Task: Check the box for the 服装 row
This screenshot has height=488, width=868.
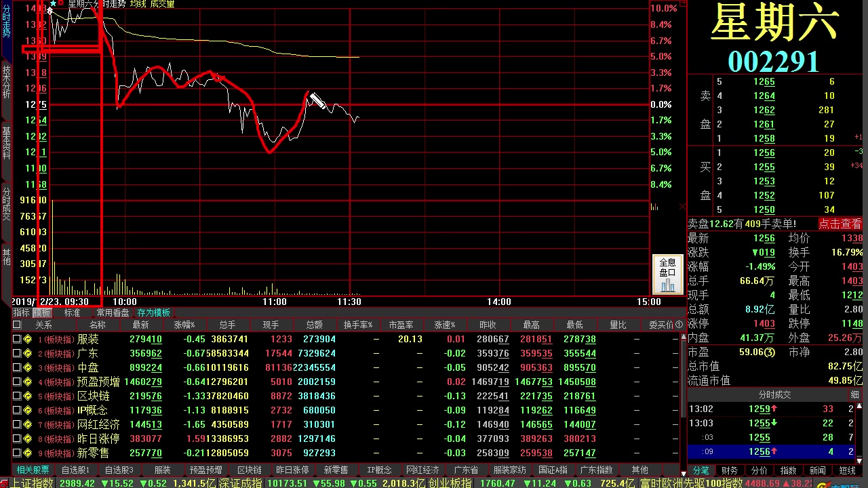Action: 17,339
